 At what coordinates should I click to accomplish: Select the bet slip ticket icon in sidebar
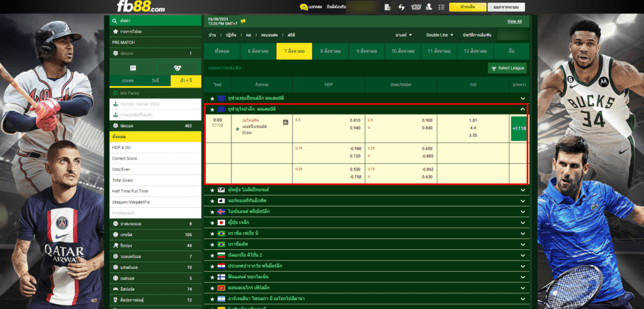tap(133, 68)
